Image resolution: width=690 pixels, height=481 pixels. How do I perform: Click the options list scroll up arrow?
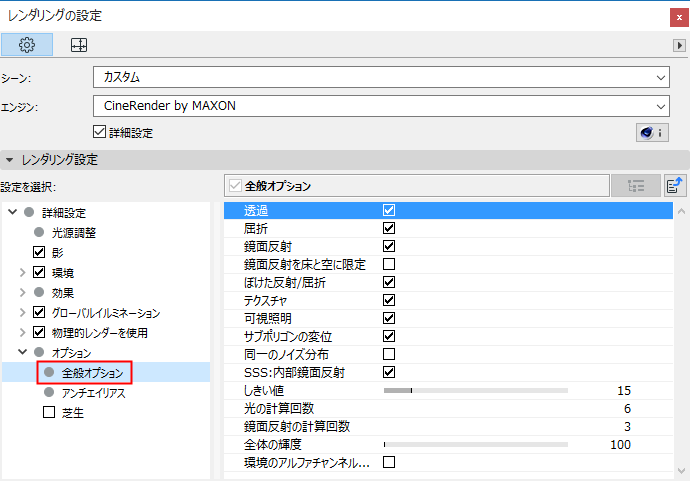[681, 211]
